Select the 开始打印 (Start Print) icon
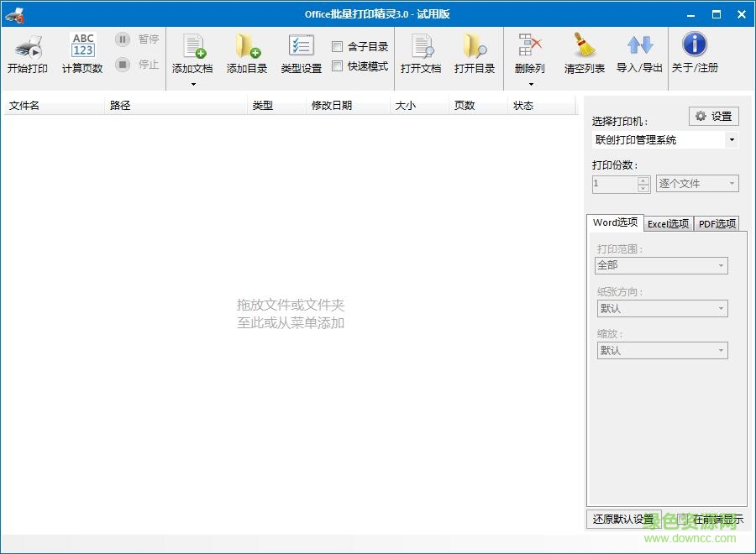This screenshot has width=756, height=554. pos(28,52)
